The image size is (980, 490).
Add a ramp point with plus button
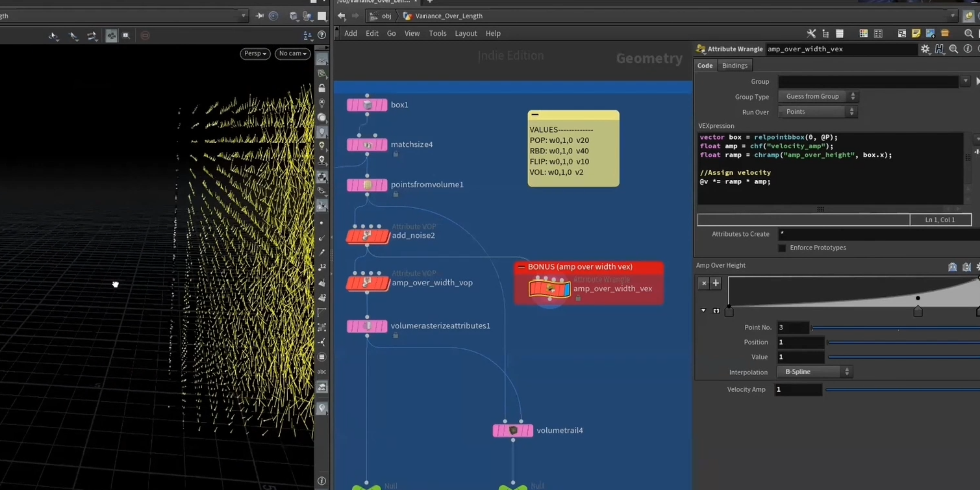[x=715, y=283]
